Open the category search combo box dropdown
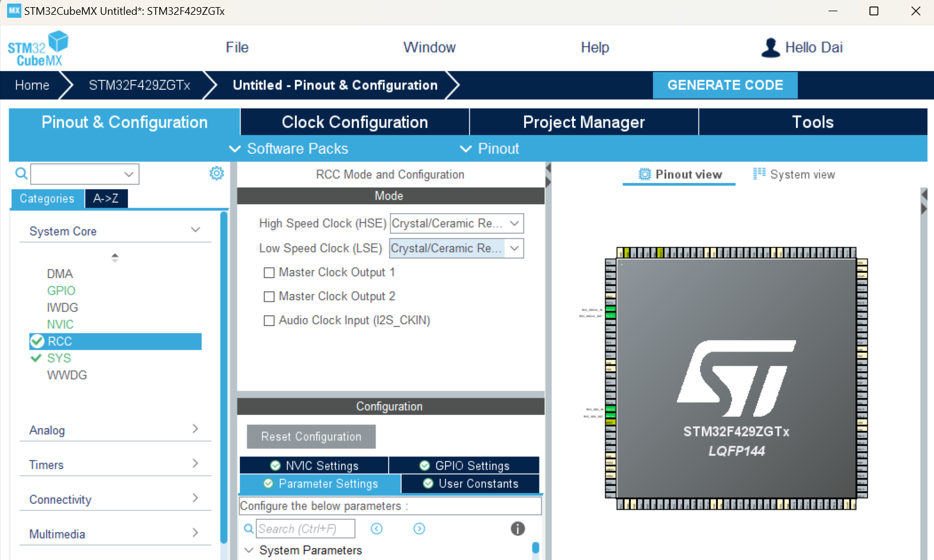This screenshot has width=934, height=560. point(129,174)
